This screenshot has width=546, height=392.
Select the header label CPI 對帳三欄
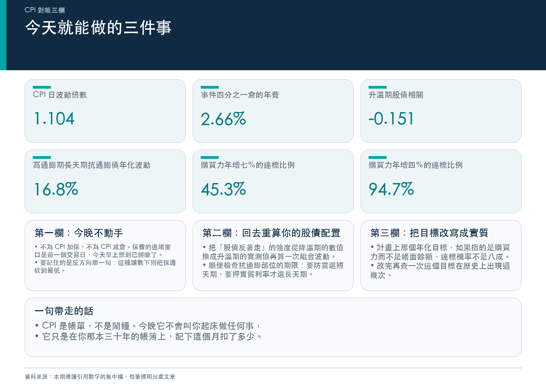click(x=45, y=10)
